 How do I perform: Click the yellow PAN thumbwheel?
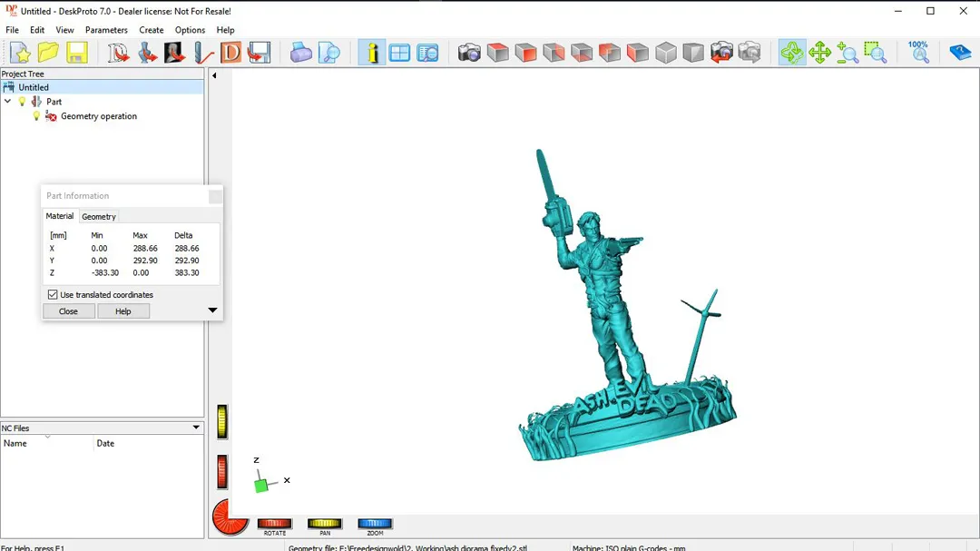(324, 524)
